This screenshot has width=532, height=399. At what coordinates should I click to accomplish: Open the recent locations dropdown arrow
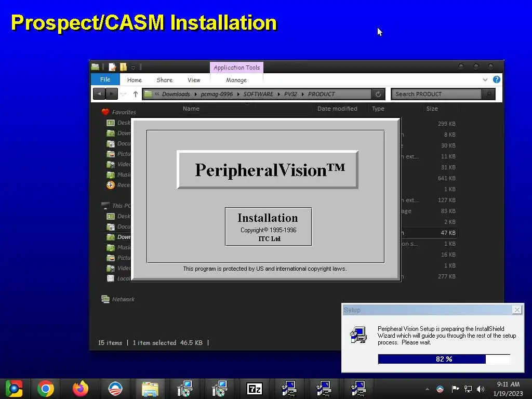click(x=124, y=95)
